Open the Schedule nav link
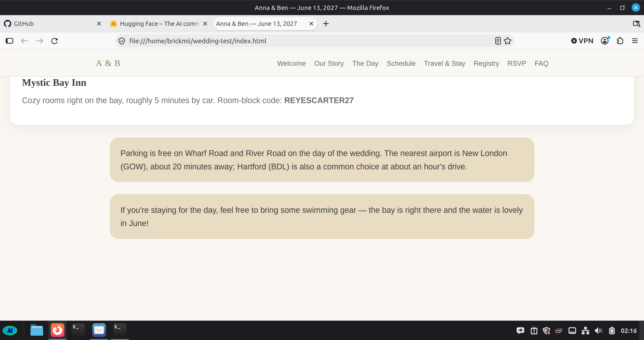Screen dimensions: 644x340 coord(401,63)
